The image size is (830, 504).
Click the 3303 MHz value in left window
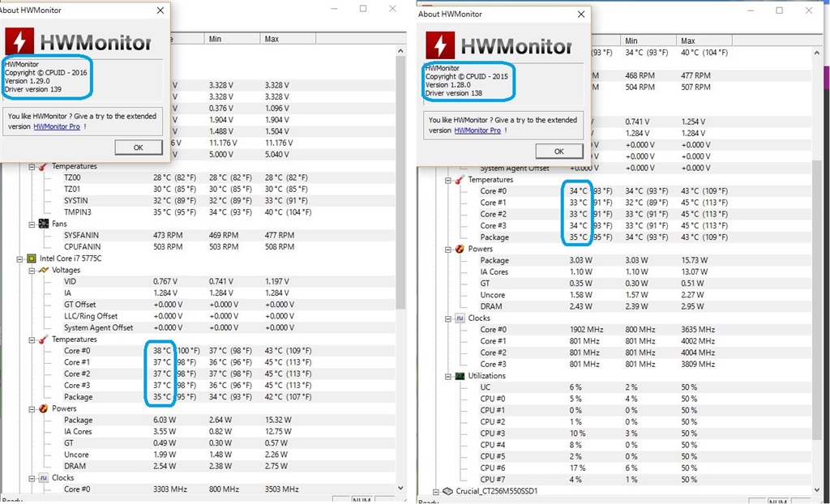point(170,489)
